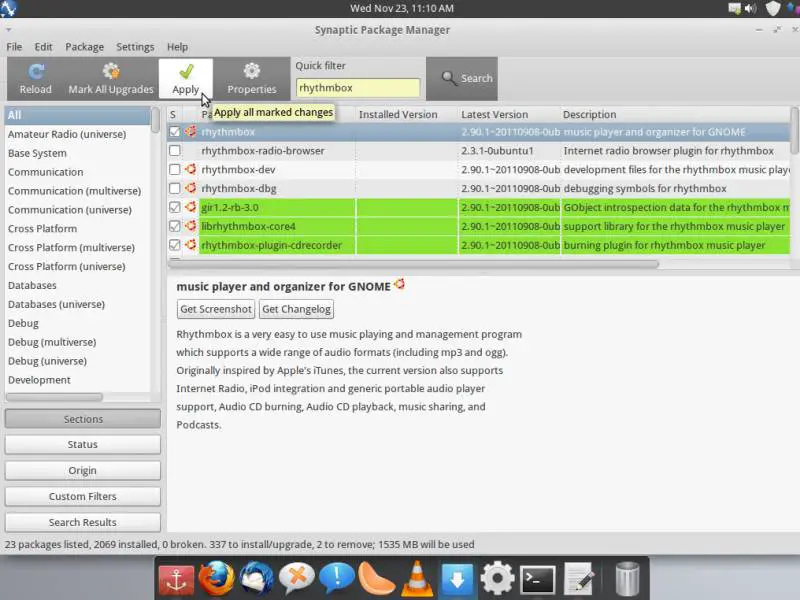800x600 pixels.
Task: Click the Quick filter text field
Action: click(x=358, y=88)
